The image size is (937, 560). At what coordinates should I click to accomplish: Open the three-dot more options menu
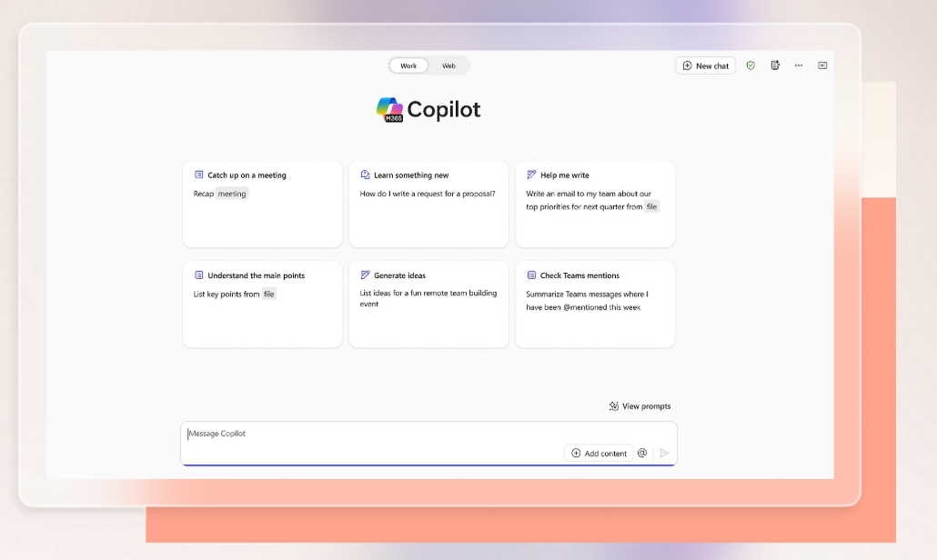pyautogui.click(x=799, y=65)
